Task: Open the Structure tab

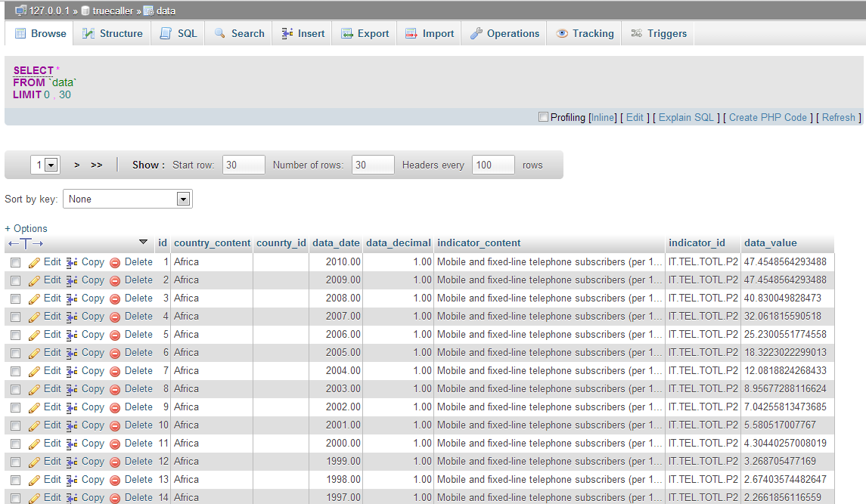Action: point(113,34)
